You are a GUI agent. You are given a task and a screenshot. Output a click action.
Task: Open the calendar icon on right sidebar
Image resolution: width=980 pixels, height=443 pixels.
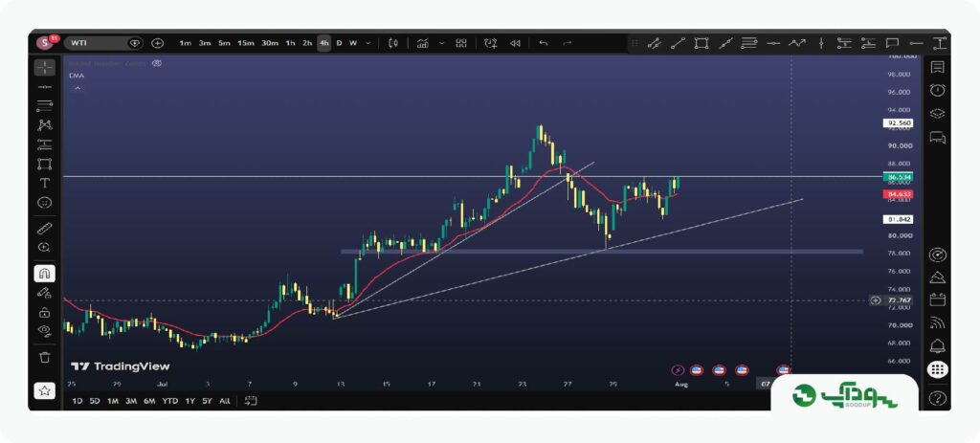point(937,299)
